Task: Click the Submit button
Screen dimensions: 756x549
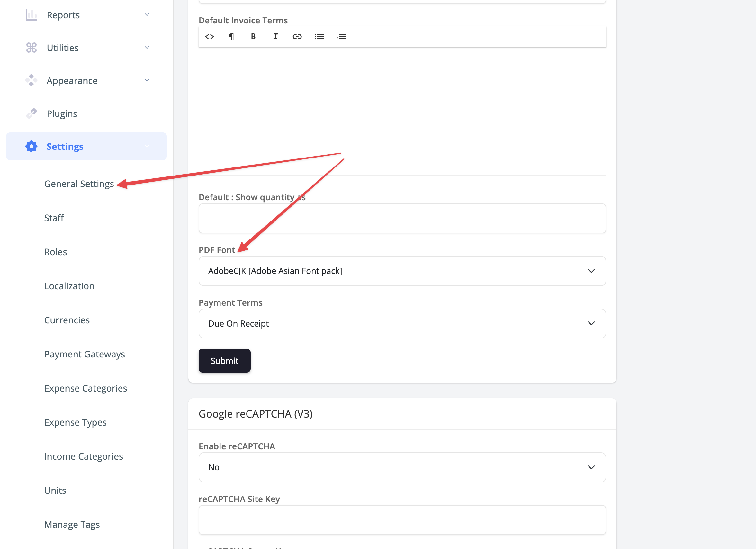Action: click(224, 361)
